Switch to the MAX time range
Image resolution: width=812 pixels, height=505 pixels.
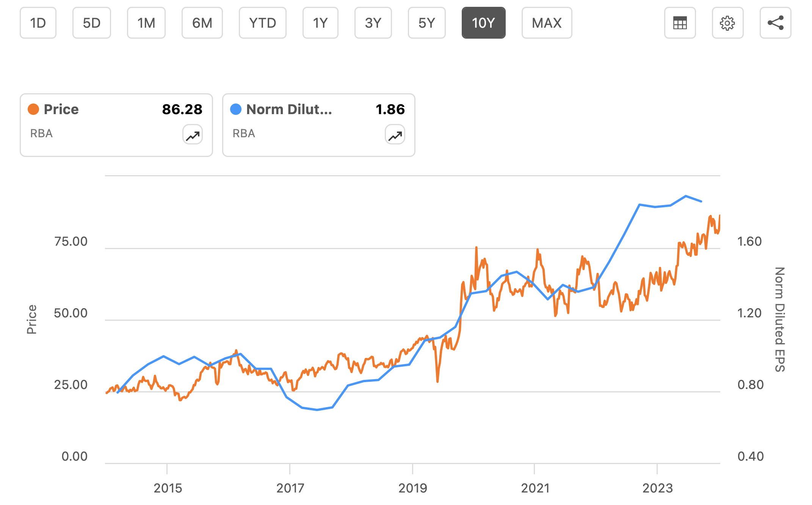[547, 23]
